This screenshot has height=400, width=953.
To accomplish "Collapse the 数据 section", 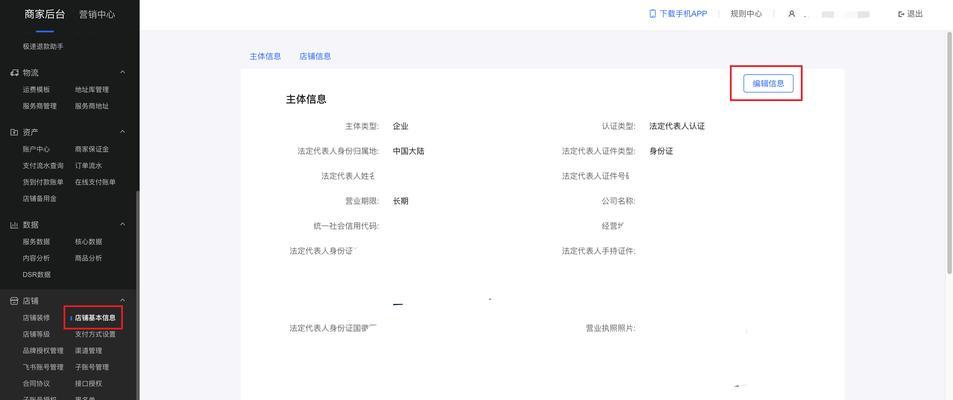I will coord(122,225).
